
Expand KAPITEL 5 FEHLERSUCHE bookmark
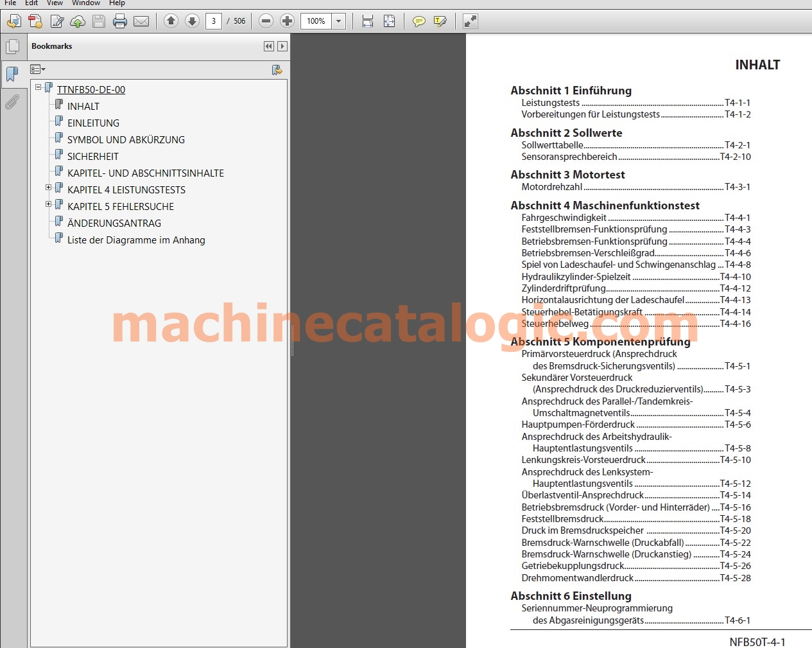point(48,204)
